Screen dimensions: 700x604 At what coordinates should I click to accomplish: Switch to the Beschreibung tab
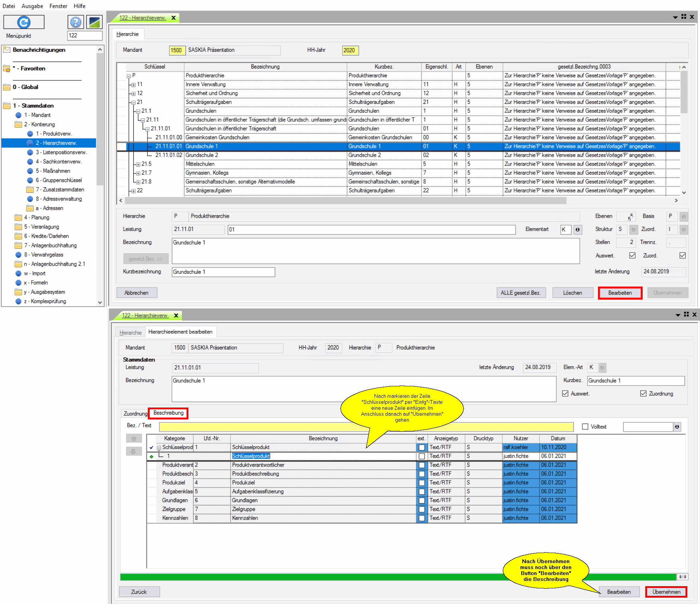[168, 413]
